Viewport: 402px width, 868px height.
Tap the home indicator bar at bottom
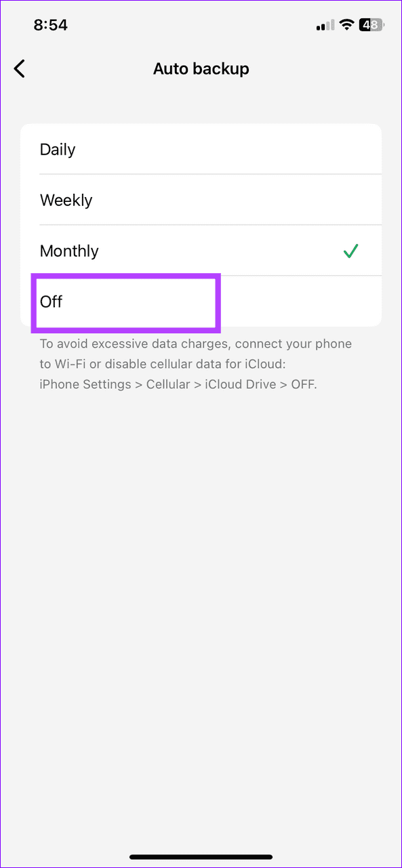coord(201,856)
